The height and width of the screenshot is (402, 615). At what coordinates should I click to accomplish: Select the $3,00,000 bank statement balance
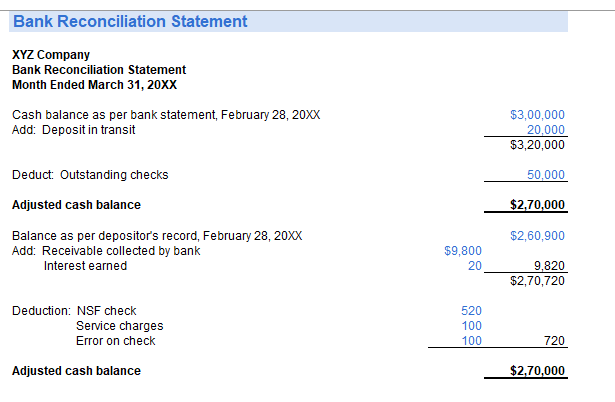click(x=537, y=115)
